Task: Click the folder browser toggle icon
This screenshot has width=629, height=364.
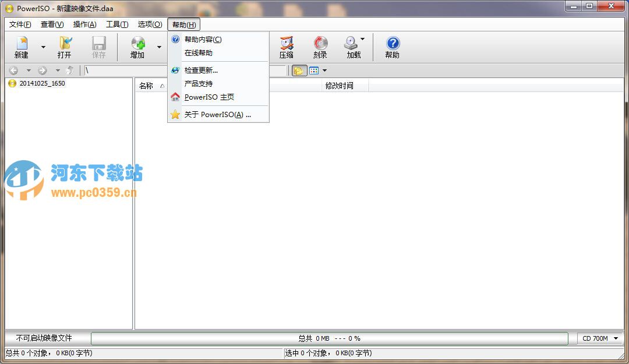Action: (299, 70)
